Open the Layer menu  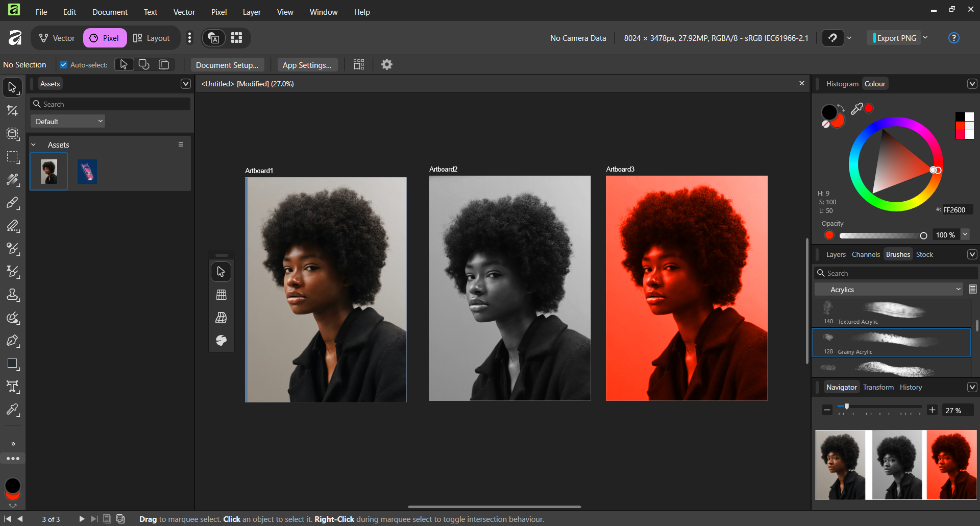coord(251,12)
